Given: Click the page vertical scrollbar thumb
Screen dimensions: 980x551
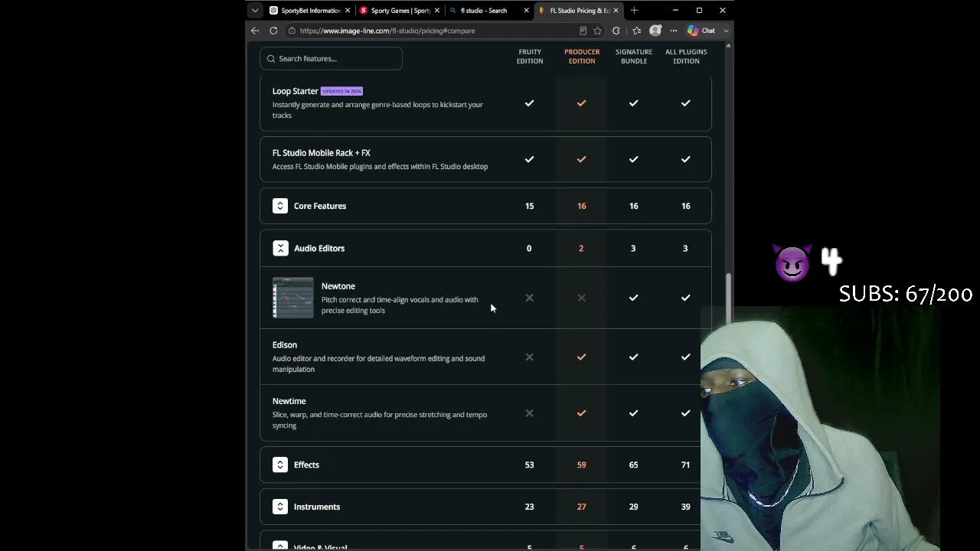Looking at the screenshot, I should click(x=728, y=298).
